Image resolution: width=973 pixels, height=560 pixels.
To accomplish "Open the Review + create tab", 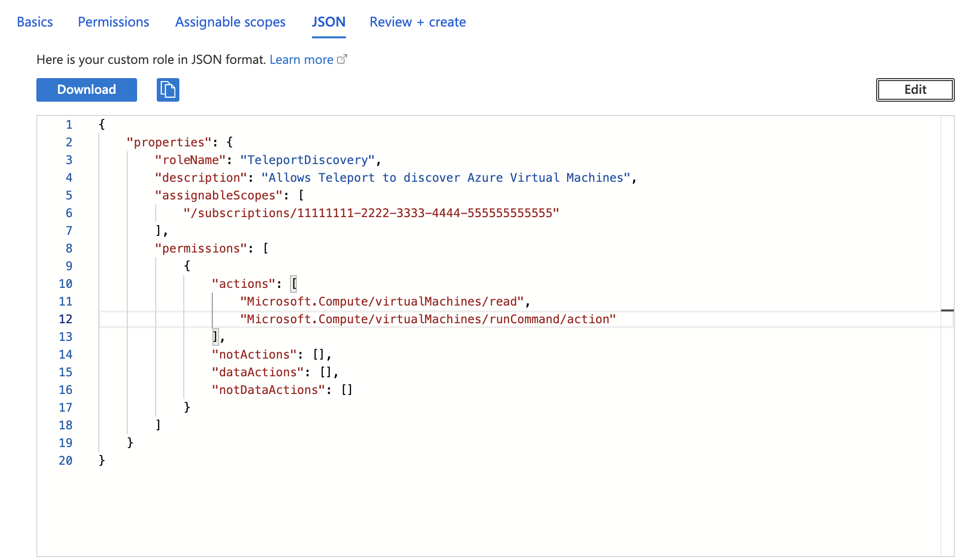I will 417,22.
